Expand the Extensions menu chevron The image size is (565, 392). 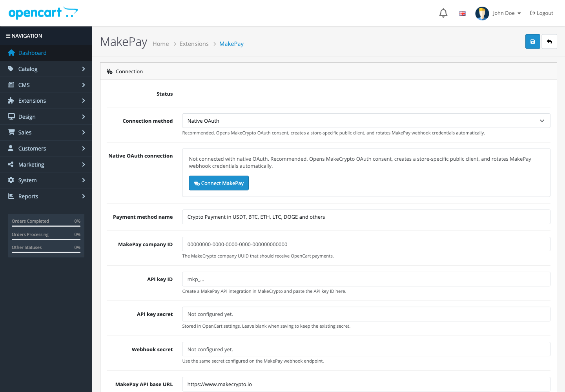84,101
